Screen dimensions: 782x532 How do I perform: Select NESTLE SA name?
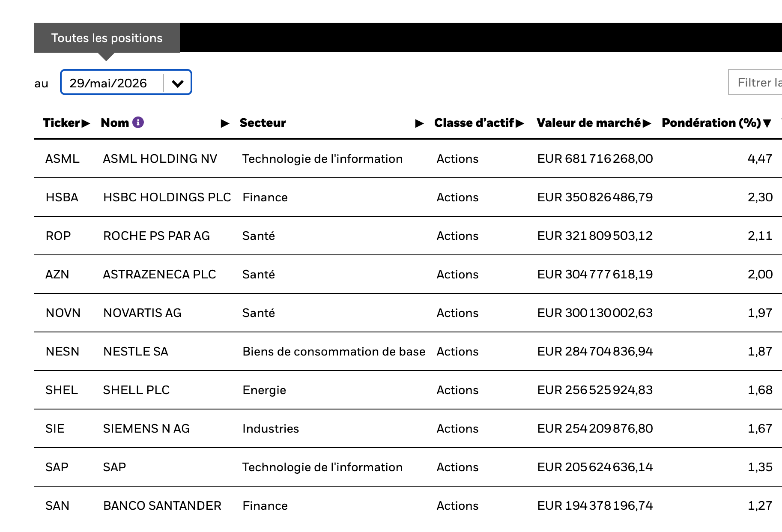pyautogui.click(x=136, y=352)
